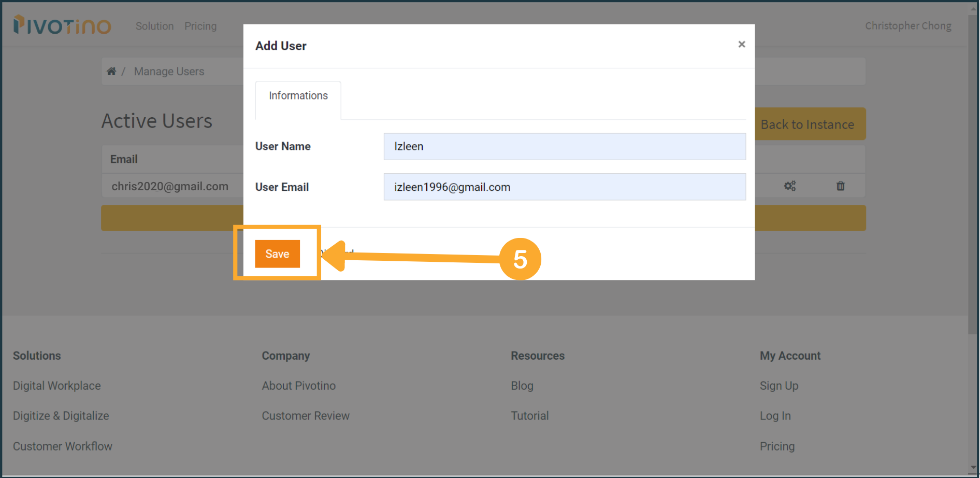Switch to the Informations tab
This screenshot has width=980, height=478.
(298, 96)
